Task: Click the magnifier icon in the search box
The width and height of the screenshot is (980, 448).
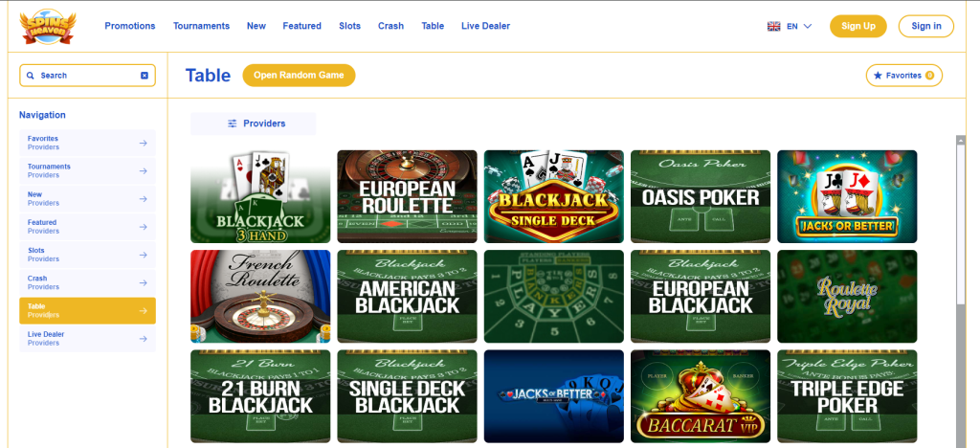Action: (30, 75)
